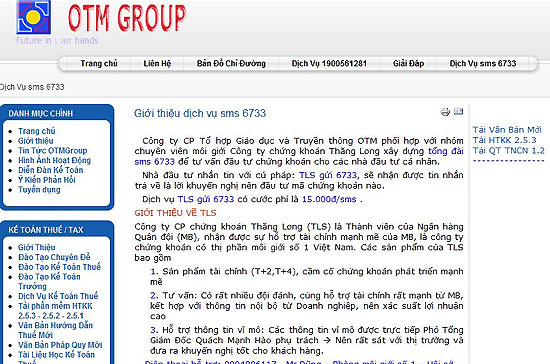
Task: Open Tải QT TNCN 1.2 link on right
Action: (508, 151)
